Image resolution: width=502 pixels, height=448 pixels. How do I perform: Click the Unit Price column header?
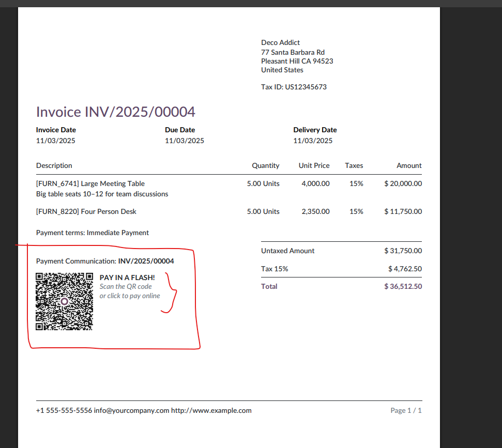tap(314, 165)
